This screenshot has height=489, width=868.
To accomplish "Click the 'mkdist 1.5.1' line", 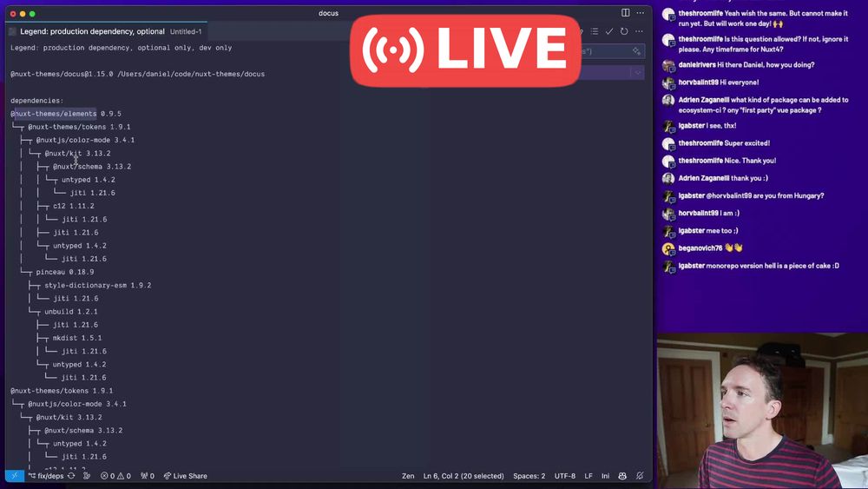I will (77, 338).
